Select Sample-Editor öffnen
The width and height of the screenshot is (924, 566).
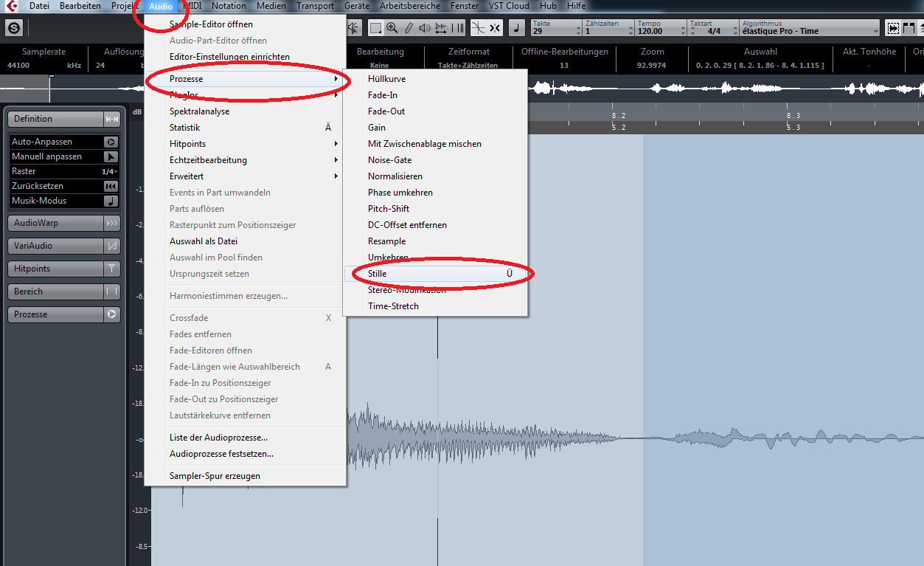click(x=246, y=24)
